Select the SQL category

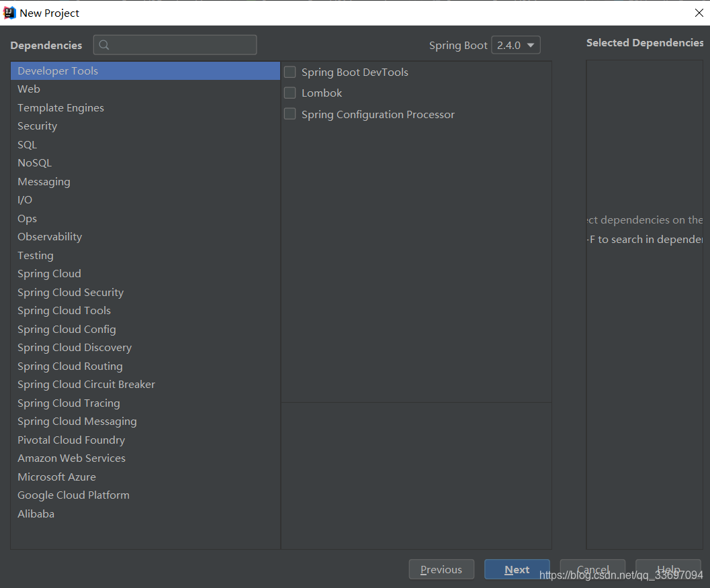tap(145, 145)
